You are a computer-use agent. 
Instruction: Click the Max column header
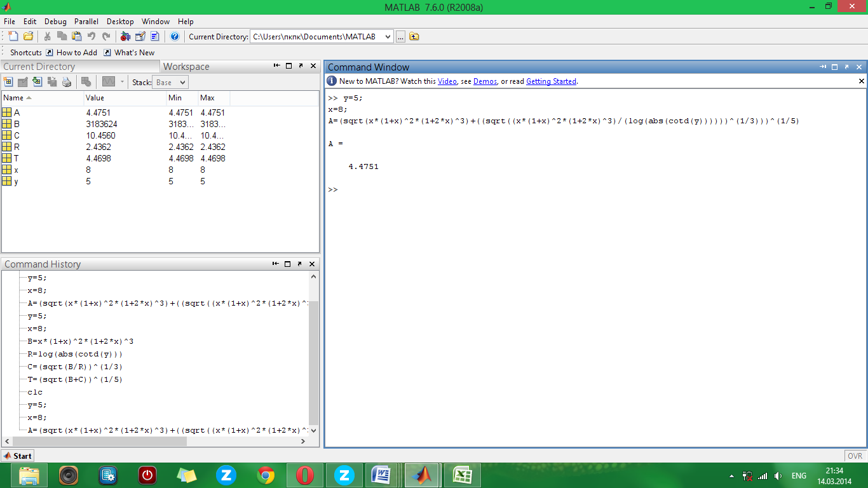pyautogui.click(x=214, y=98)
